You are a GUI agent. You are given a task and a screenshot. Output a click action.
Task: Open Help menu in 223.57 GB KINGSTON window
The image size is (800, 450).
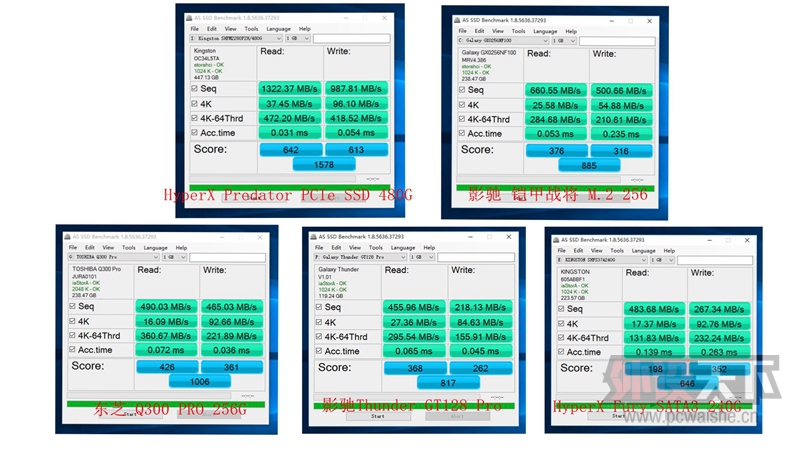tap(669, 251)
